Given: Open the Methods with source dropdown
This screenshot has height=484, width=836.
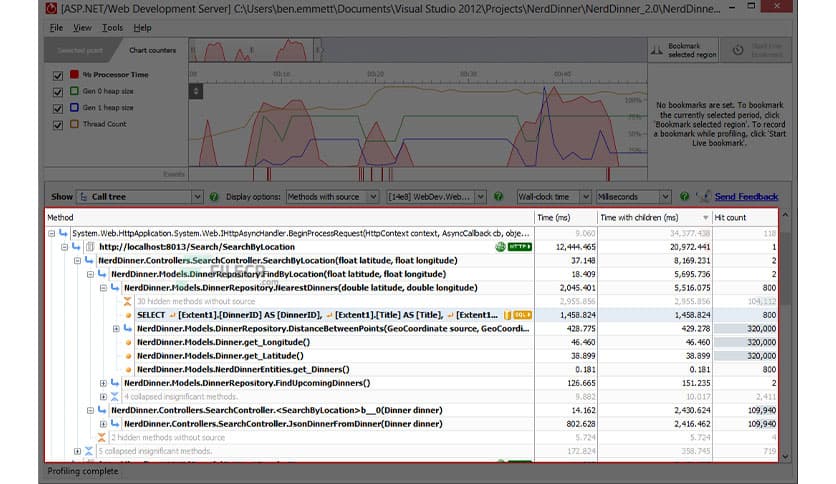Looking at the screenshot, I should coord(333,197).
